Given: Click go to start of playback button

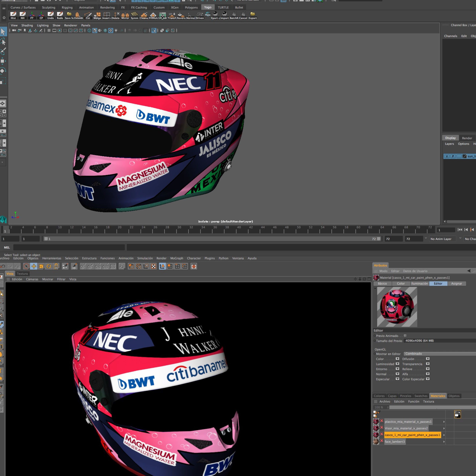Looking at the screenshot, I should [x=460, y=230].
